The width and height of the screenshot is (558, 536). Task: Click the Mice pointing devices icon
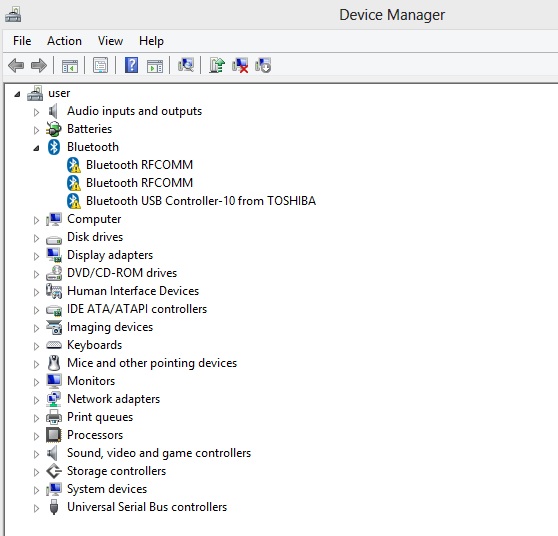tap(54, 363)
